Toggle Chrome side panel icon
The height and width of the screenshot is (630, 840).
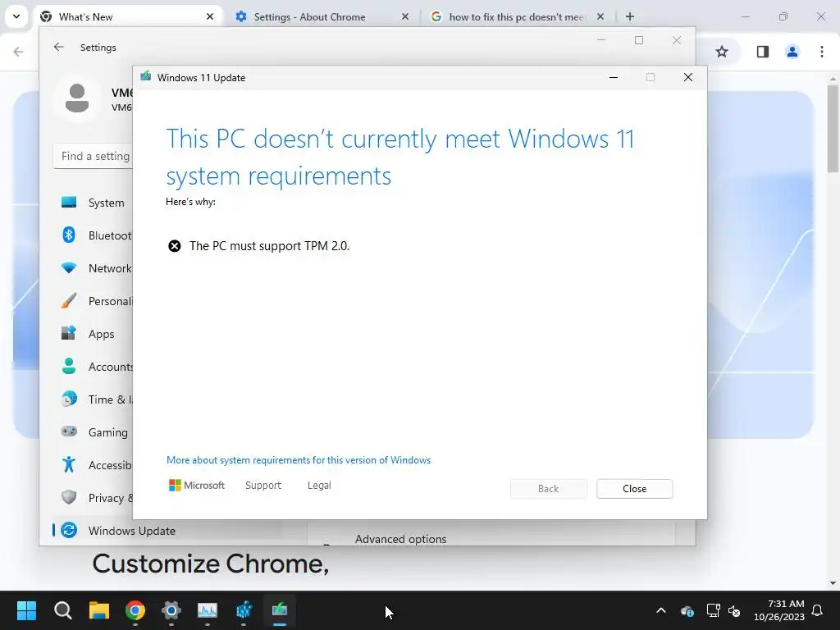pyautogui.click(x=763, y=52)
